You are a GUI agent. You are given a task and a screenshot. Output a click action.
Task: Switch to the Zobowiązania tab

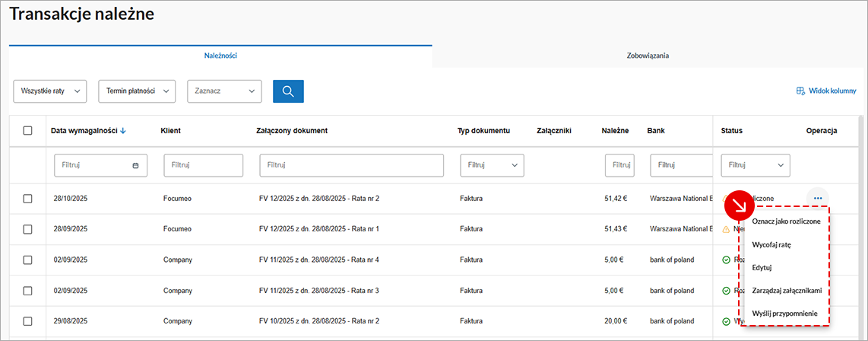(648, 56)
